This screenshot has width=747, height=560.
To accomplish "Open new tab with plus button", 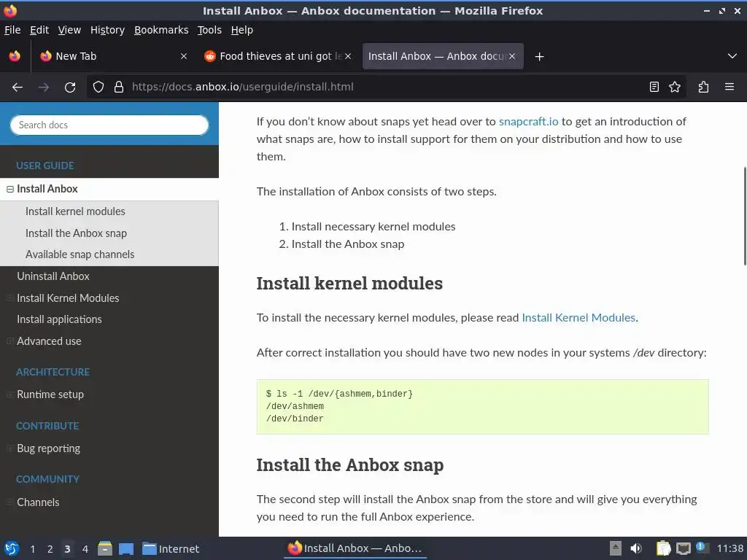I will pos(539,56).
